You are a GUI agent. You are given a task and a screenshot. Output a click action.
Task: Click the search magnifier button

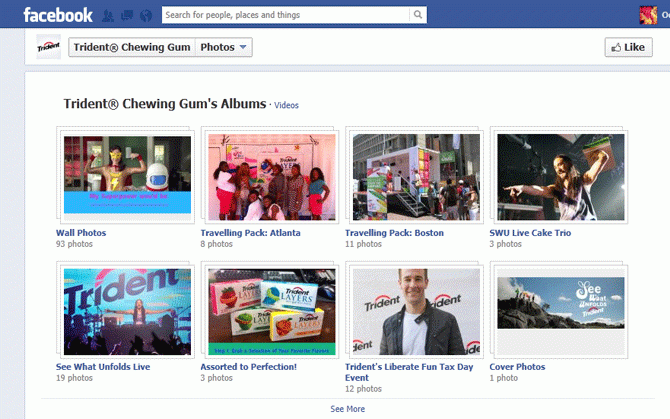click(x=417, y=15)
